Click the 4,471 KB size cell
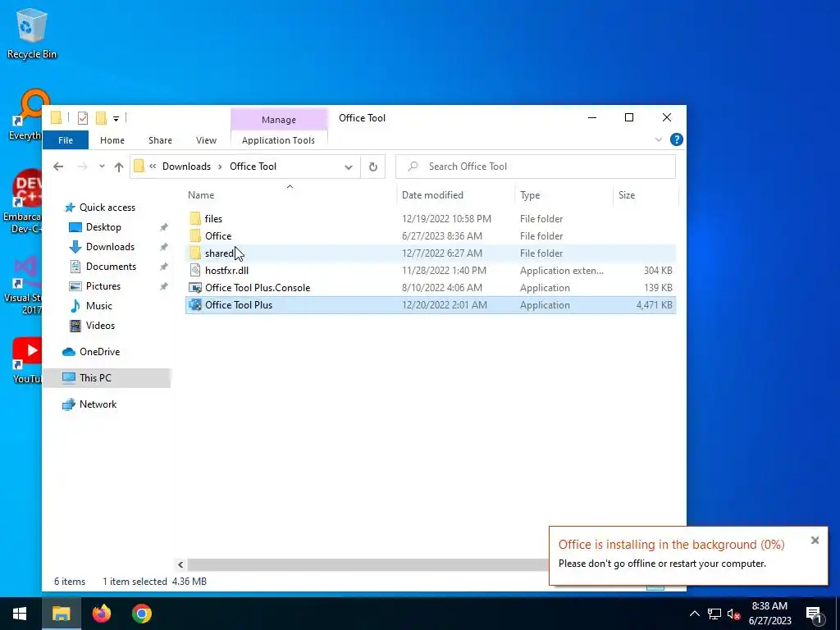This screenshot has height=630, width=840. (x=654, y=305)
